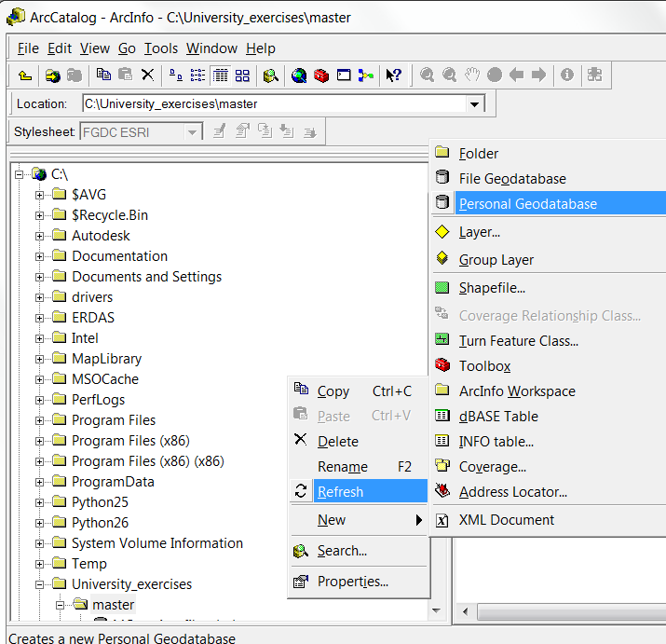Click the Forward arrow icon

(538, 75)
